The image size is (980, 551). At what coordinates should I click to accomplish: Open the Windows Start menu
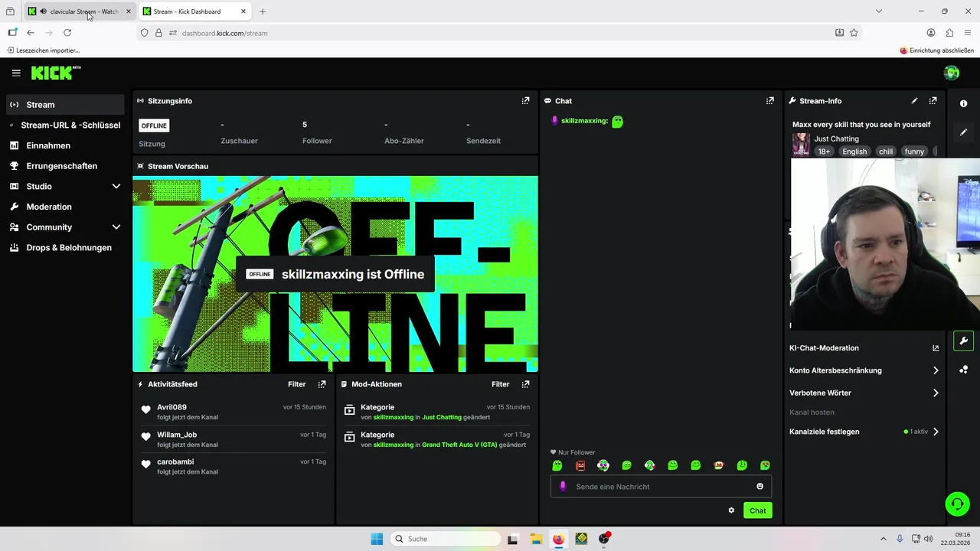[x=377, y=539]
